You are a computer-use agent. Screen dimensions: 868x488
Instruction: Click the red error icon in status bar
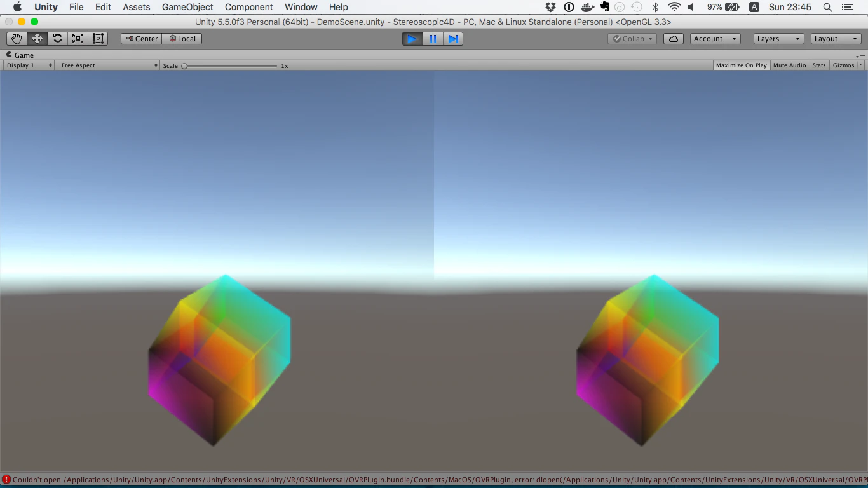pyautogui.click(x=6, y=480)
